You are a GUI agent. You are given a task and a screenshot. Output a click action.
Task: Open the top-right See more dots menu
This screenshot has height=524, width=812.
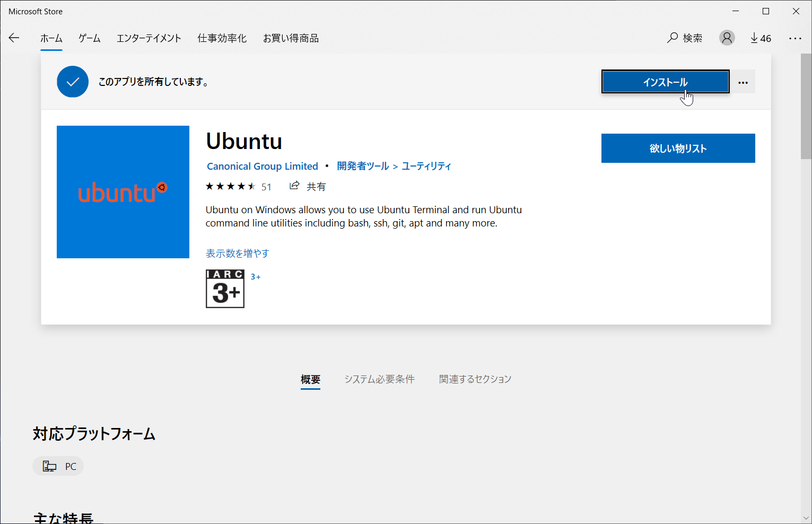795,38
